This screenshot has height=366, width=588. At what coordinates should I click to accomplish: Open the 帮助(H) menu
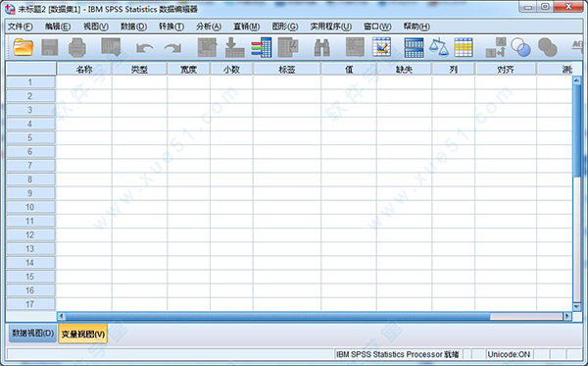(x=416, y=26)
